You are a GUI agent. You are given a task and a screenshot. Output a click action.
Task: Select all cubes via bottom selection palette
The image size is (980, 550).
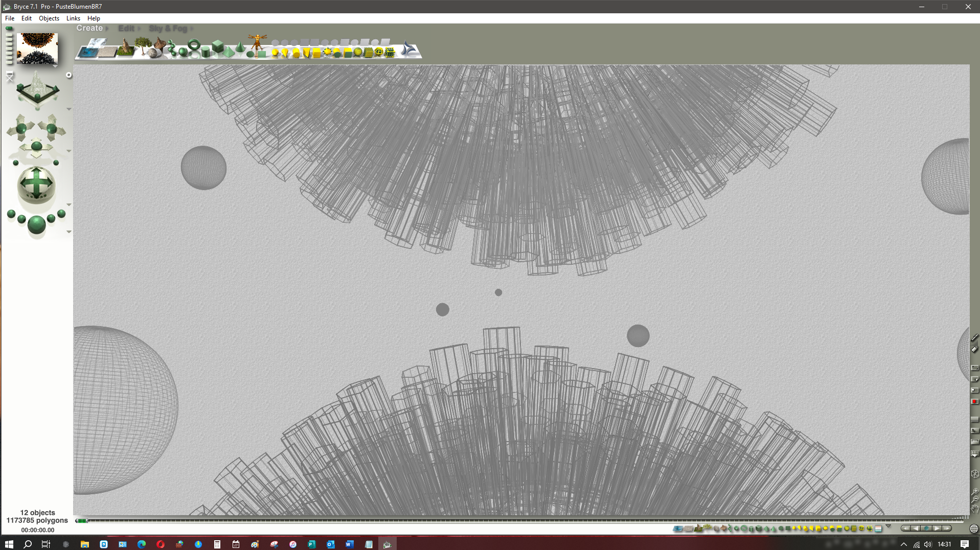pos(759,529)
